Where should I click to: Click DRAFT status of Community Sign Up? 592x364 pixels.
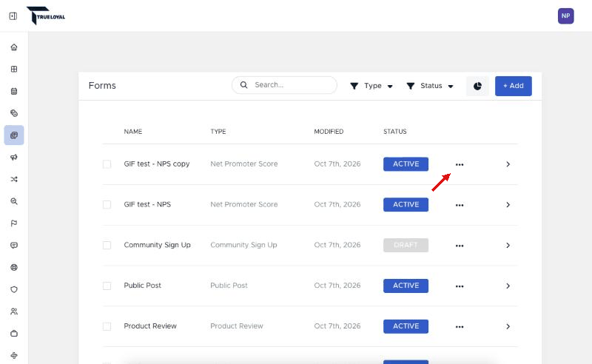[x=406, y=245]
